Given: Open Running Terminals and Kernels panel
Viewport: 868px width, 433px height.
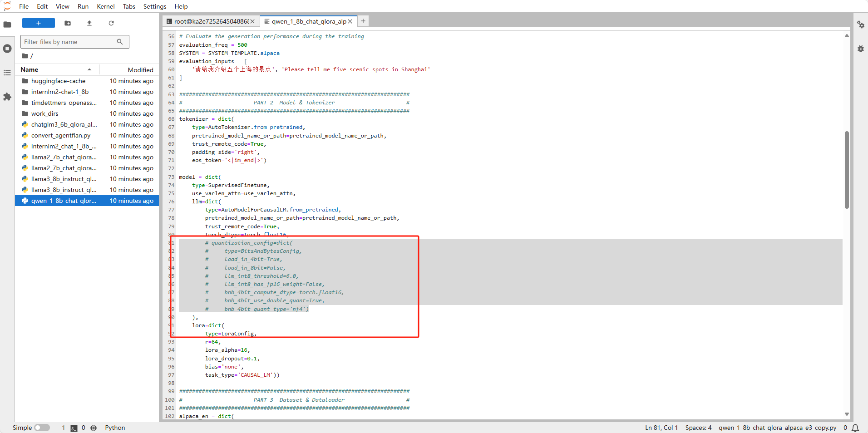Looking at the screenshot, I should pyautogui.click(x=7, y=49).
